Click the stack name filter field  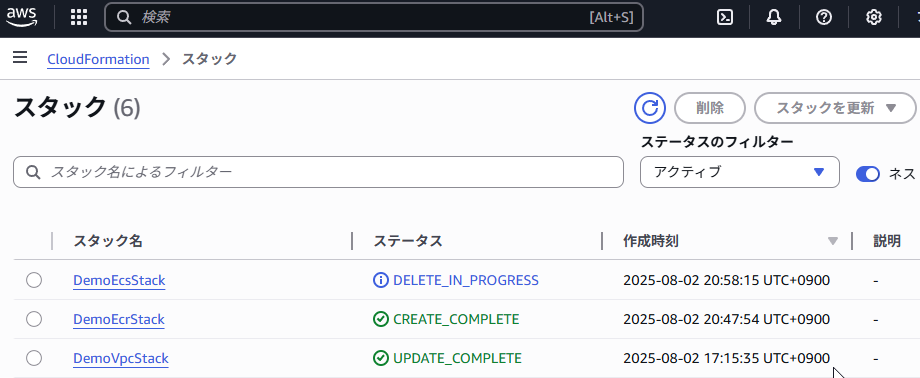click(318, 172)
